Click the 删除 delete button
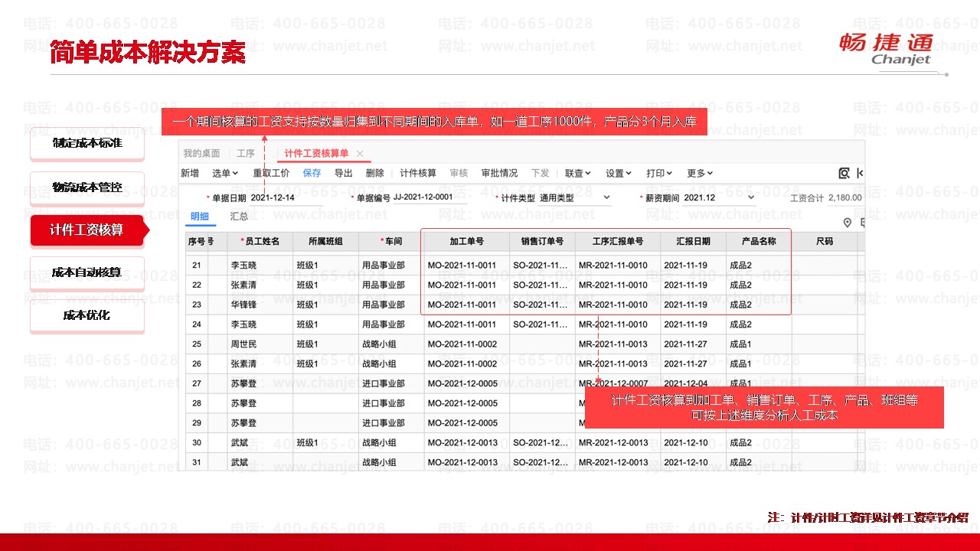This screenshot has height=551, width=980. [x=375, y=174]
